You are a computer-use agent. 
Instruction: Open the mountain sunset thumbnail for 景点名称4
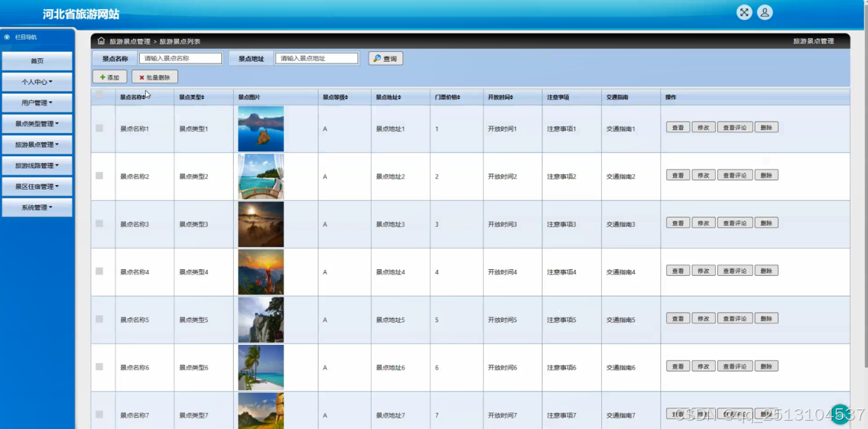[x=261, y=272]
